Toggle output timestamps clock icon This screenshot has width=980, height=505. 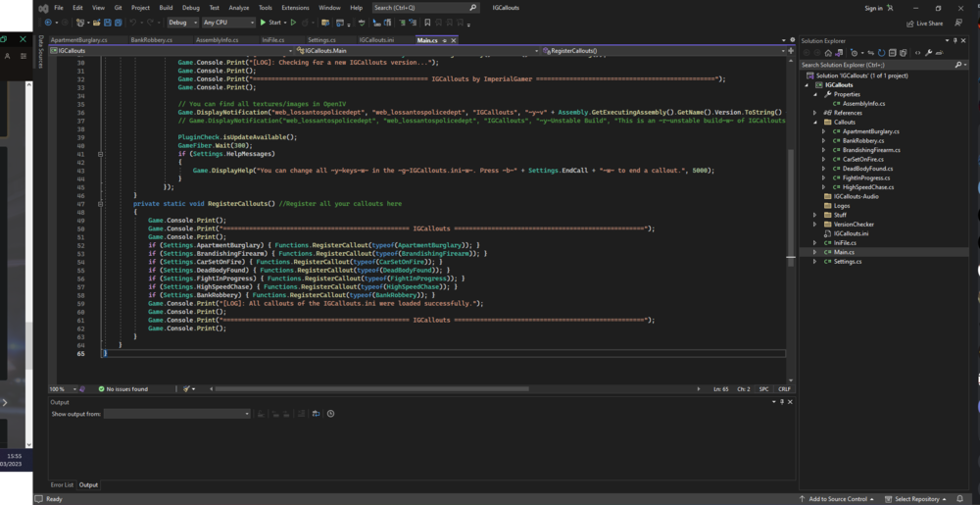[331, 414]
